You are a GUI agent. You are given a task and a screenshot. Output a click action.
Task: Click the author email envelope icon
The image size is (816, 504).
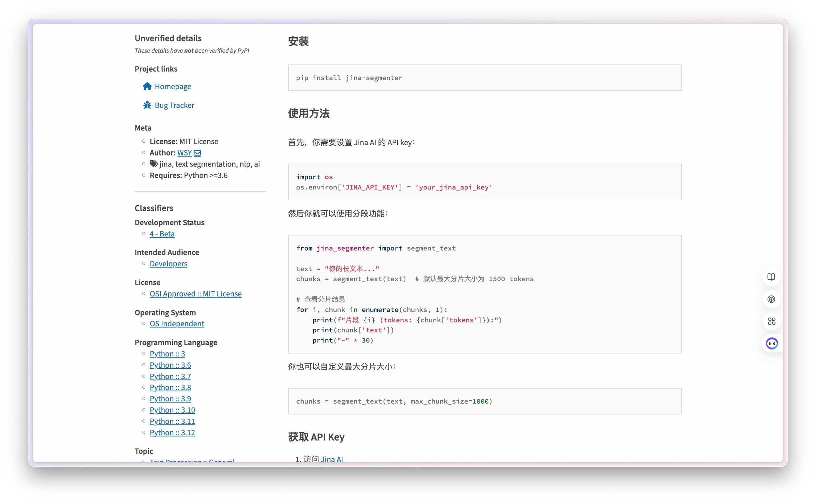click(197, 153)
